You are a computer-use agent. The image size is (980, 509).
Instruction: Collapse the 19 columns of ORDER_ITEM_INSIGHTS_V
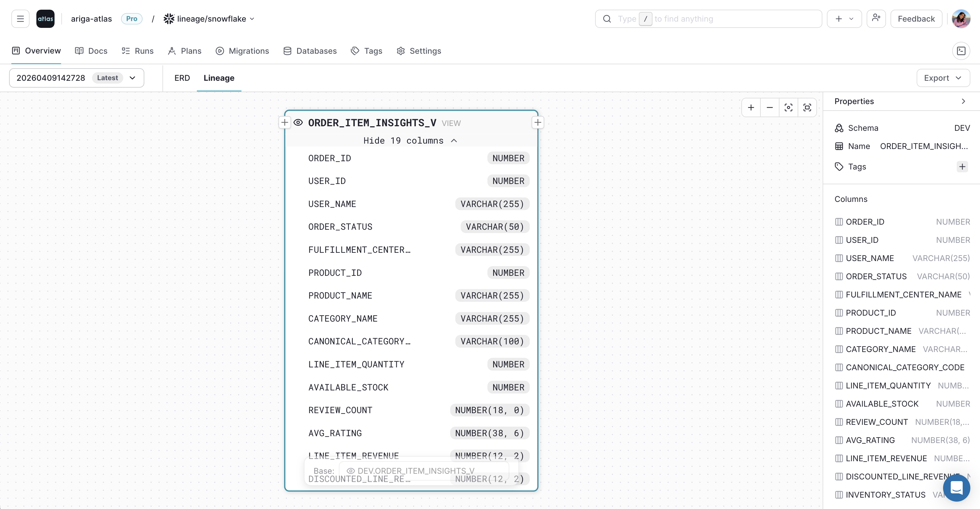click(x=410, y=140)
